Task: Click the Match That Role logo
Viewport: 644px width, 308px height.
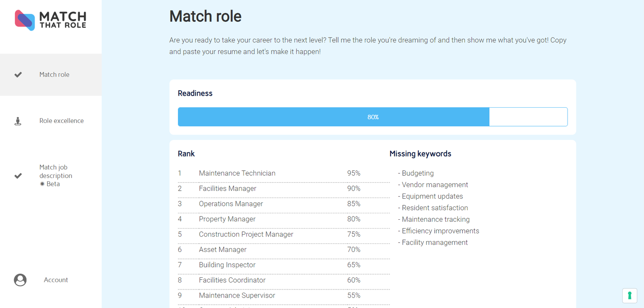Action: point(51,20)
